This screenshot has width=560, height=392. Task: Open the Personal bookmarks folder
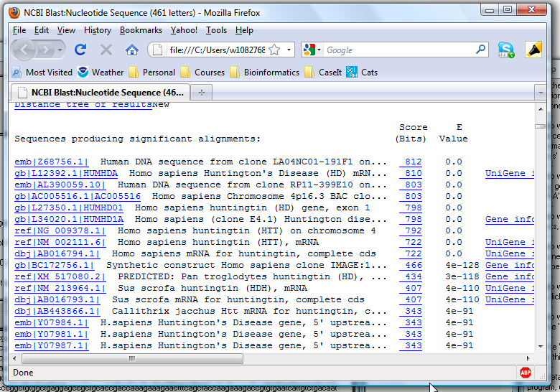point(152,72)
